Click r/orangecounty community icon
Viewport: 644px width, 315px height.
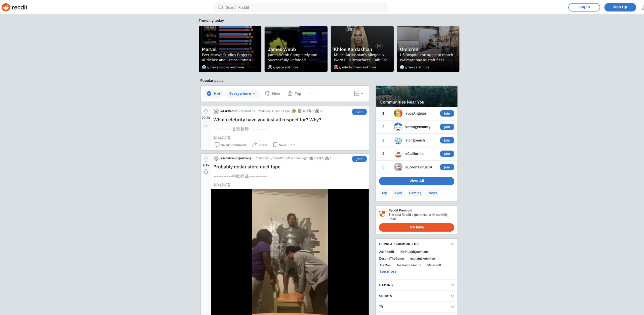click(398, 127)
